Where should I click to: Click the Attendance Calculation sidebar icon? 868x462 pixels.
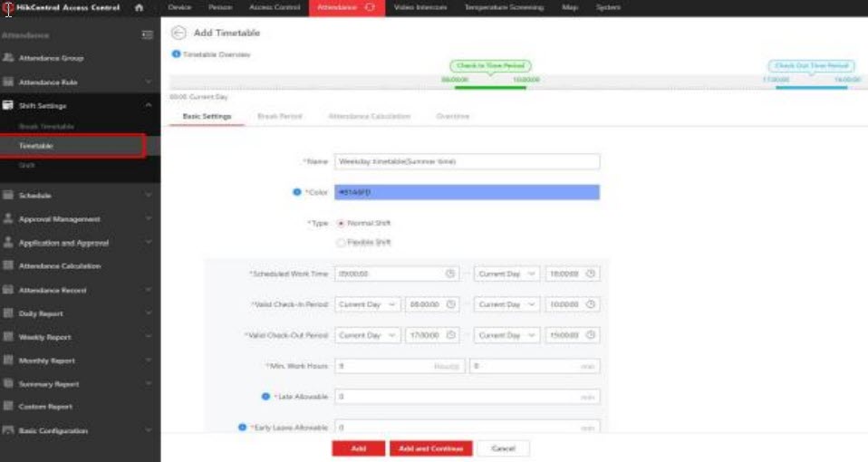click(x=8, y=266)
